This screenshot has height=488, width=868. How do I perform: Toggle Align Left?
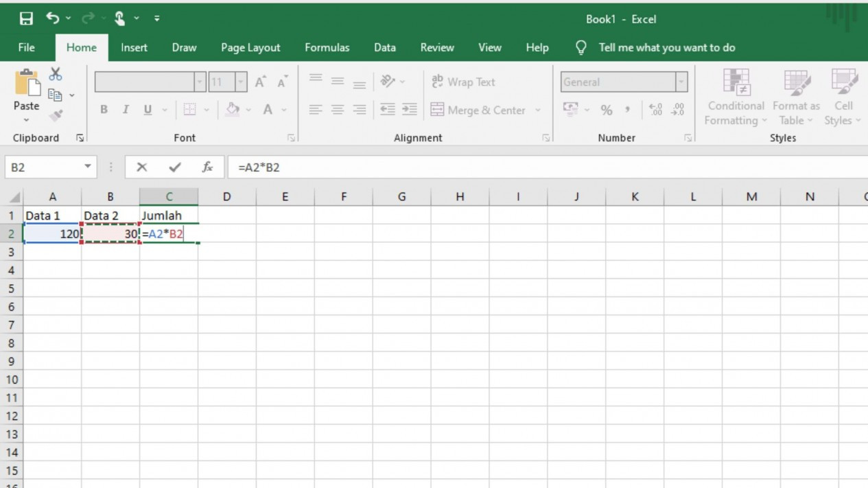tap(316, 110)
